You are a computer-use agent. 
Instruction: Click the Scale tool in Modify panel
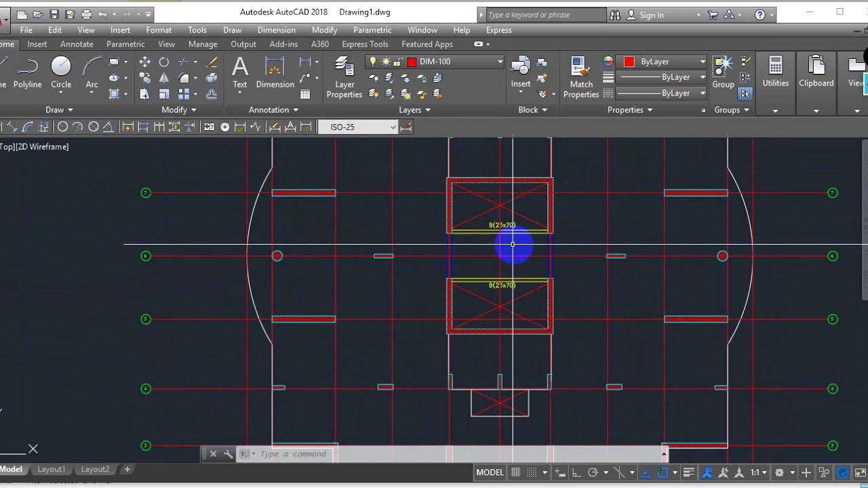163,94
